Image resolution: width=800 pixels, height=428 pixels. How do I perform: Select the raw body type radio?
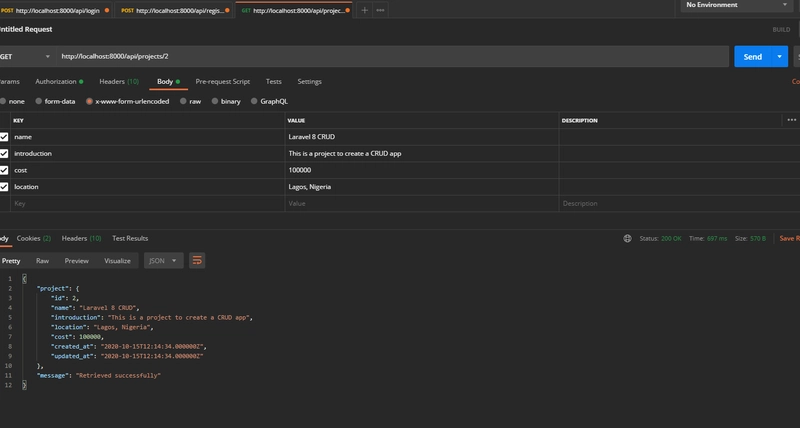pos(183,101)
